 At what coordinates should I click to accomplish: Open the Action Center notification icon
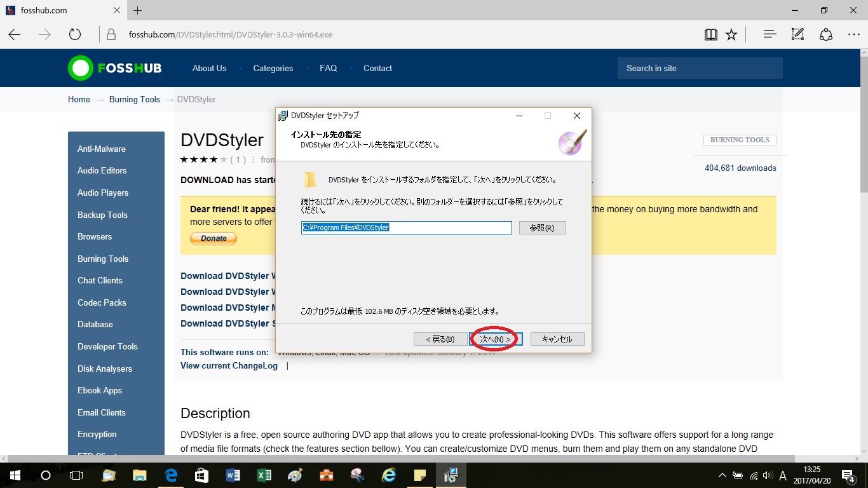click(848, 475)
